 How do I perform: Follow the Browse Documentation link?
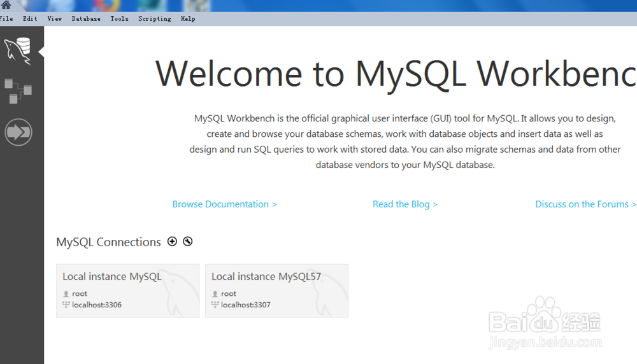click(x=224, y=204)
